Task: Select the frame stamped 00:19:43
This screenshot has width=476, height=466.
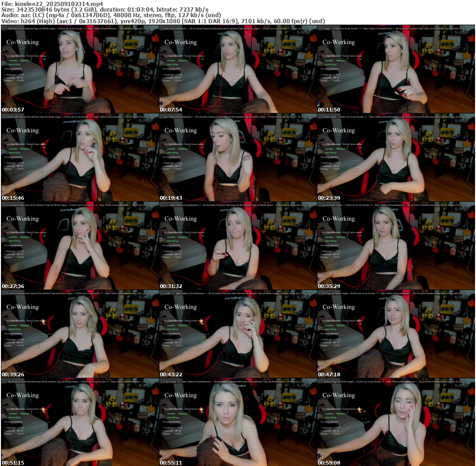Action: [238, 158]
